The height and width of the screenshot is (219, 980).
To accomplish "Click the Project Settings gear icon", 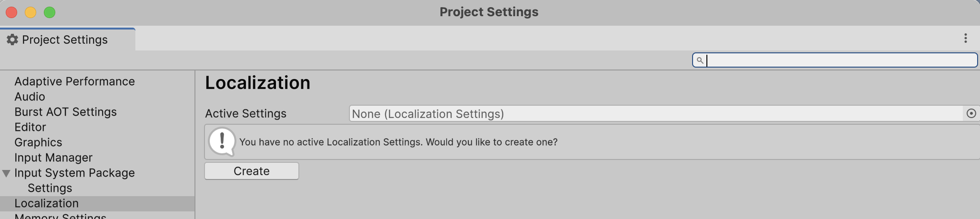I will (12, 40).
